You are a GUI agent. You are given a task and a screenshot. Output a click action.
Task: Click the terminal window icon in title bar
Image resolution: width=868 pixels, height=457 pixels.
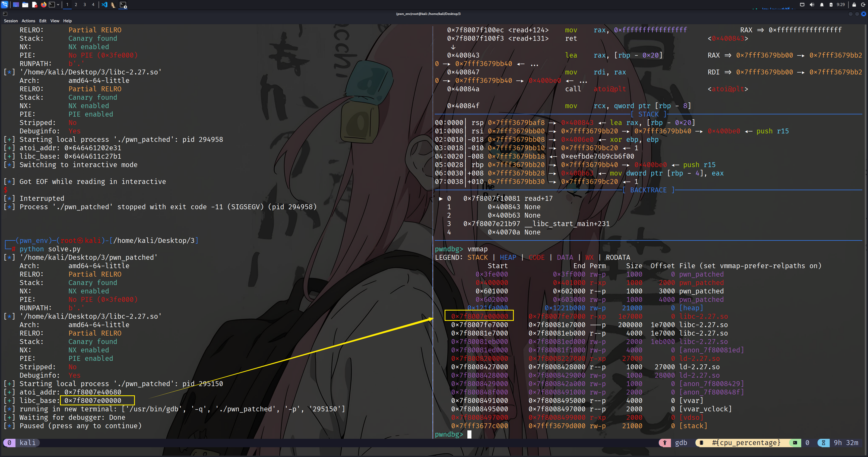(x=5, y=14)
